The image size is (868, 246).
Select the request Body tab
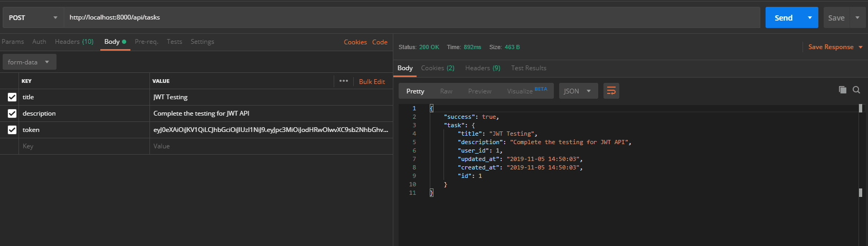pos(115,42)
